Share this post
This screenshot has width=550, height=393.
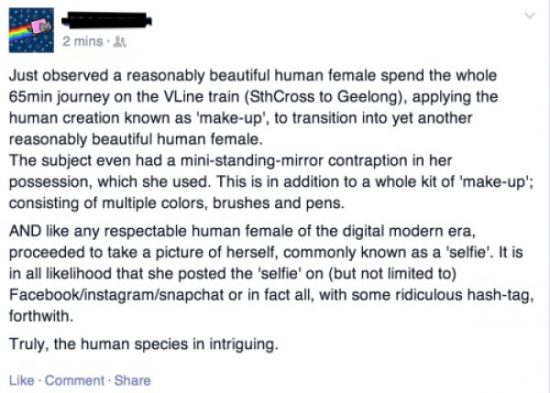[133, 380]
